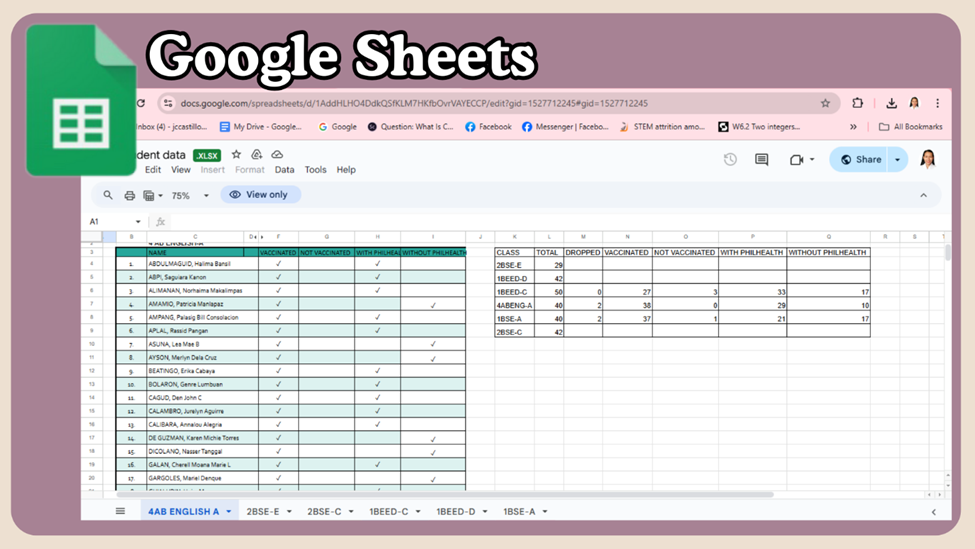Open Google account avatar in Sheets
Screen dimensions: 975x549
928,159
